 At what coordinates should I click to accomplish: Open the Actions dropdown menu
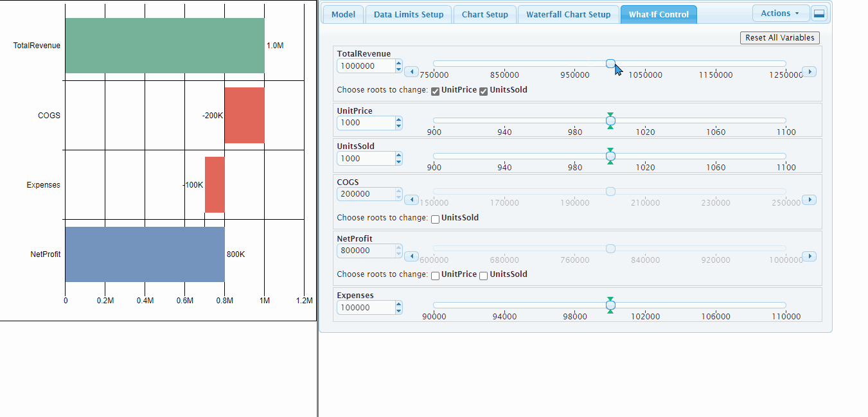click(780, 13)
